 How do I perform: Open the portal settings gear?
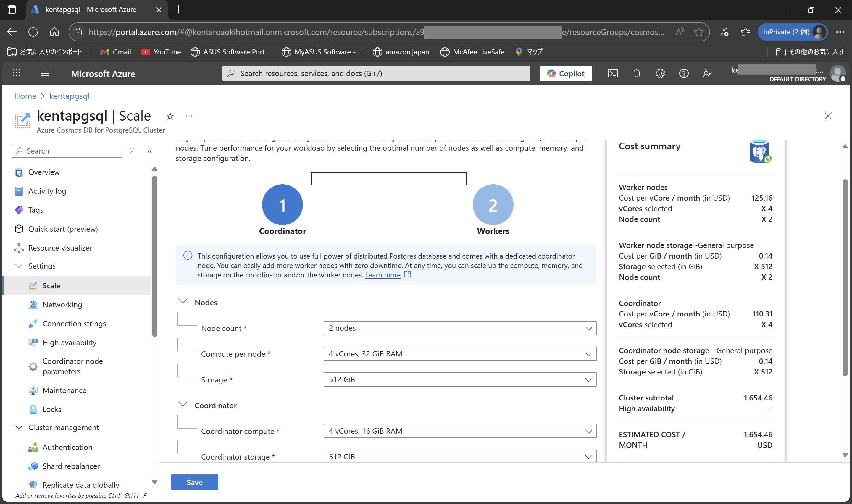(660, 73)
